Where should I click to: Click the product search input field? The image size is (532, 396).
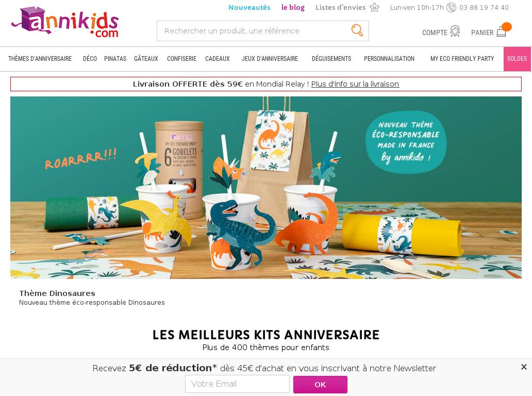253,31
